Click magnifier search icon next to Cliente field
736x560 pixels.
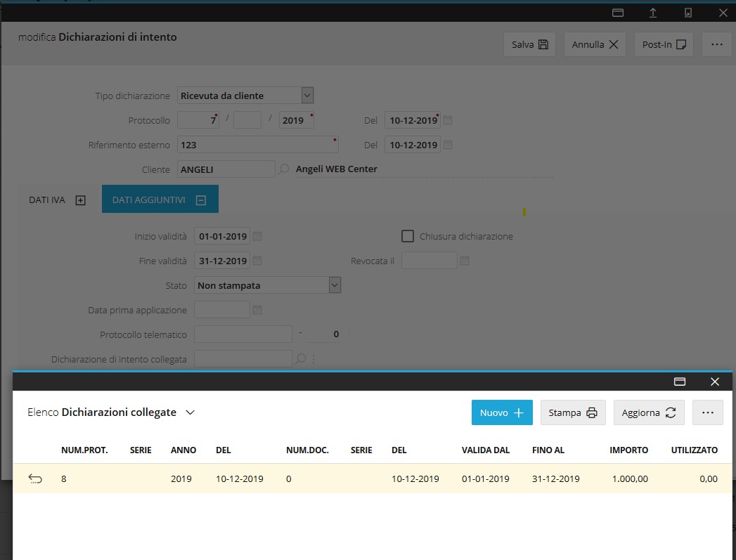click(x=284, y=169)
